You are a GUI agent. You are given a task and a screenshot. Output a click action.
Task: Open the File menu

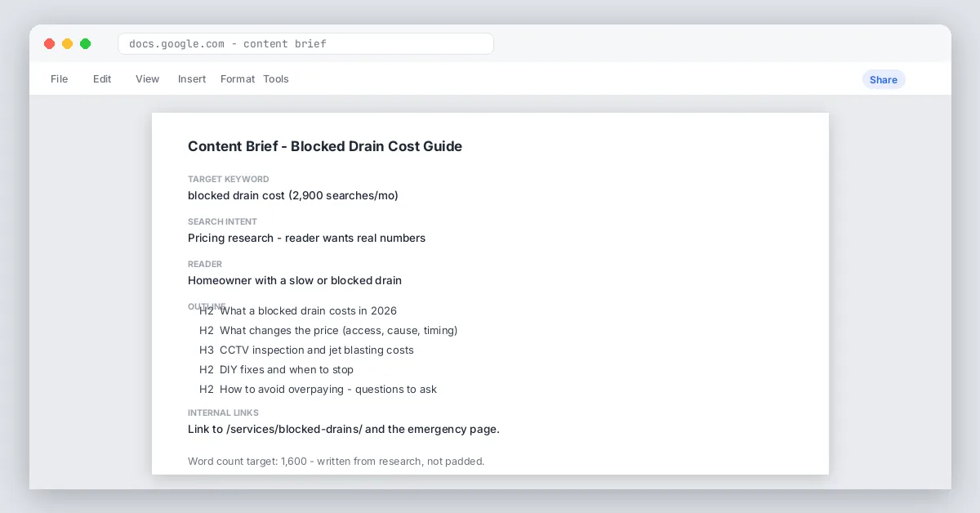pyautogui.click(x=60, y=79)
